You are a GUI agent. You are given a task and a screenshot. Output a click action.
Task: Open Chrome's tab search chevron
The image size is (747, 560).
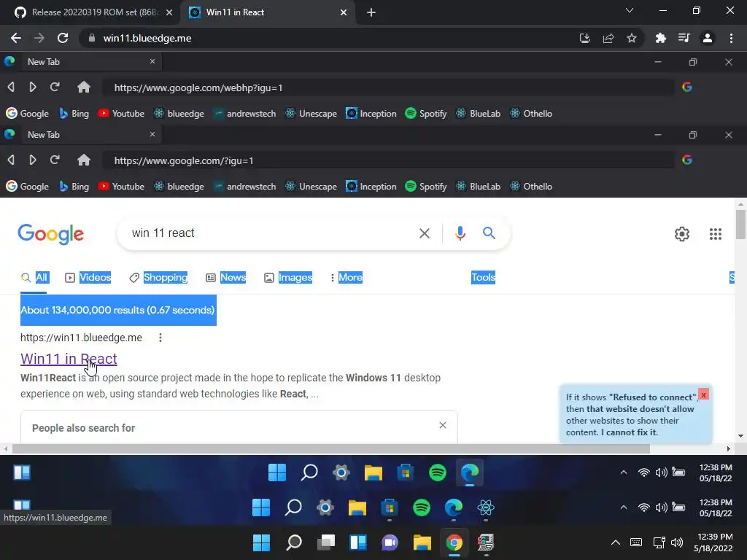630,10
